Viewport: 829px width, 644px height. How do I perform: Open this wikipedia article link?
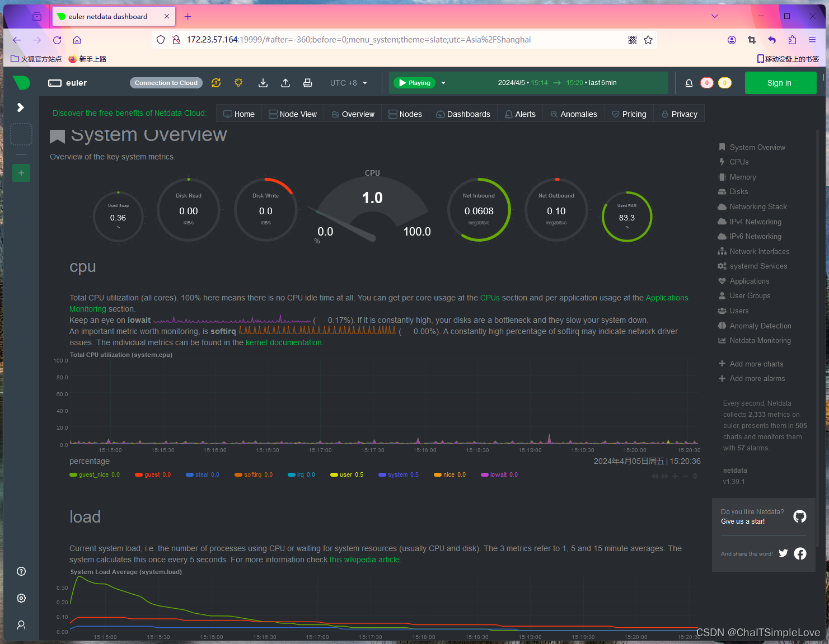click(364, 560)
